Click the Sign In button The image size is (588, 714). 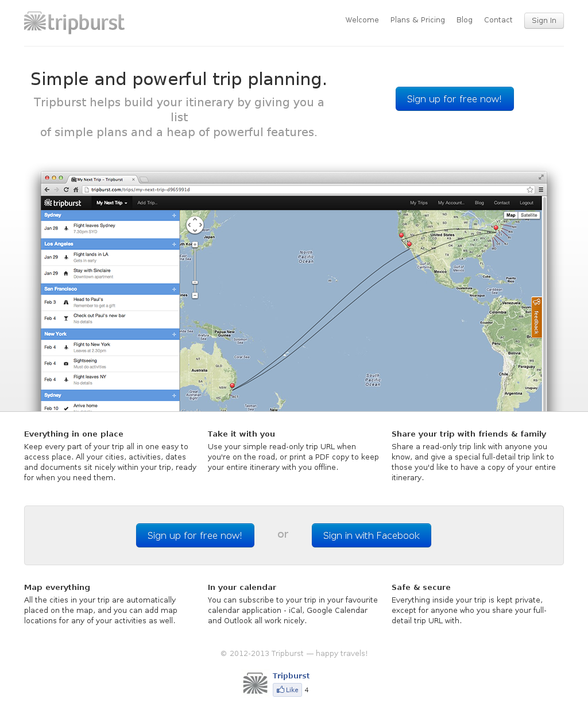544,21
